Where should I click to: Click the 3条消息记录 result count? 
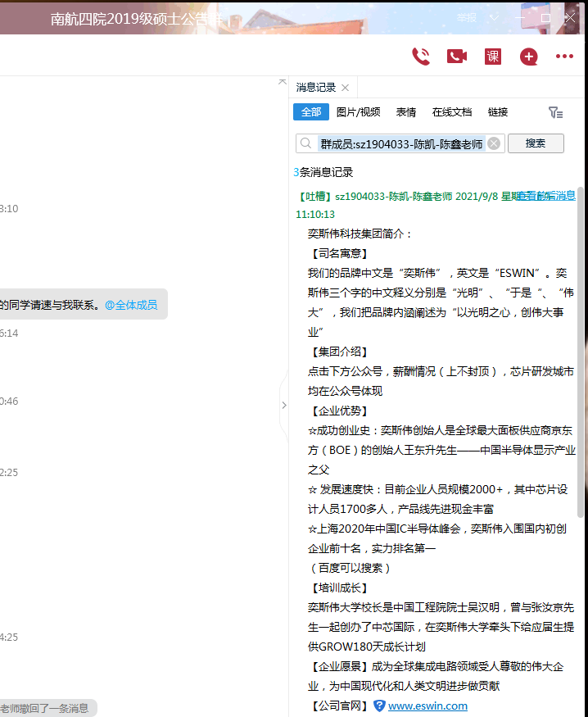[323, 172]
